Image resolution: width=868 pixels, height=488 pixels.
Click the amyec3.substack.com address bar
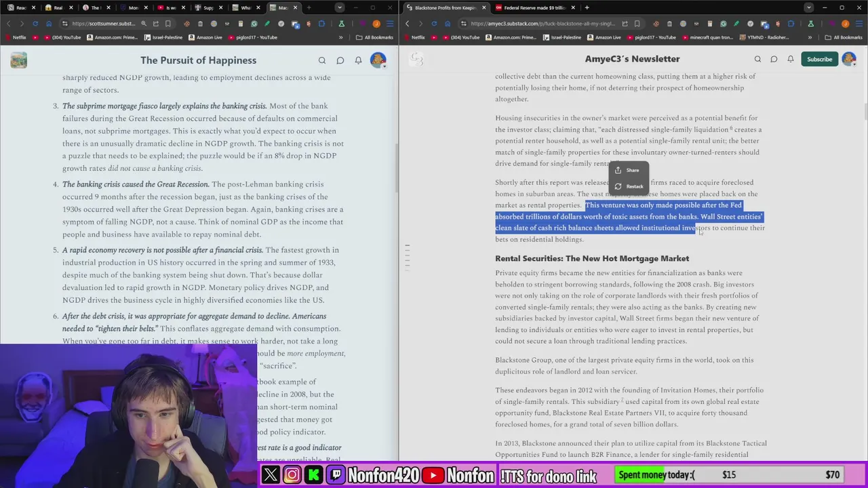[x=542, y=24]
